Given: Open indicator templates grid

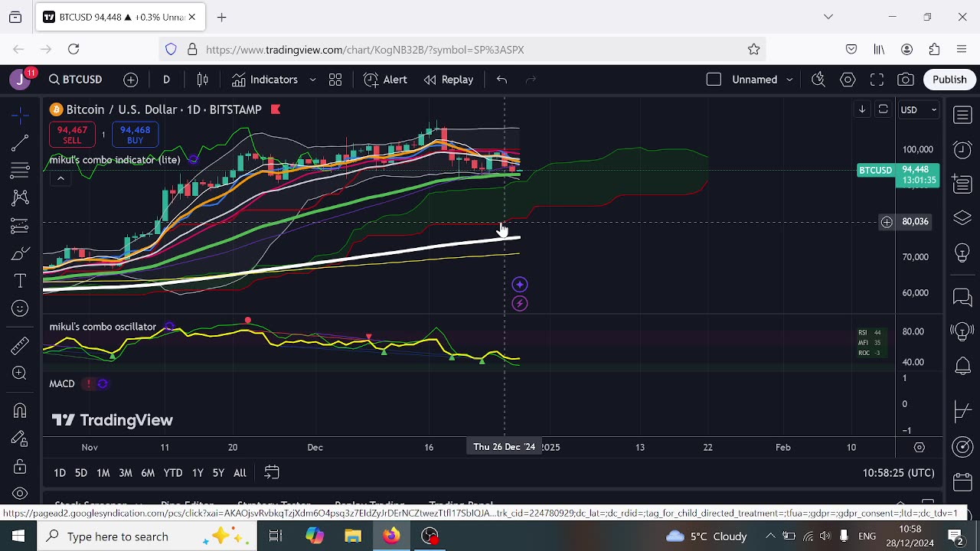Looking at the screenshot, I should 335,80.
